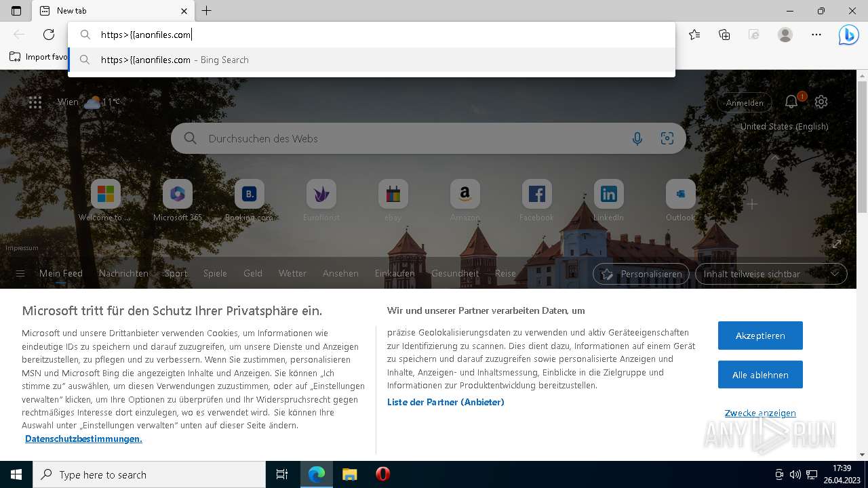Screen dimensions: 868x488
Task: Open the Welcome to Microsoft quick link
Action: pyautogui.click(x=105, y=201)
